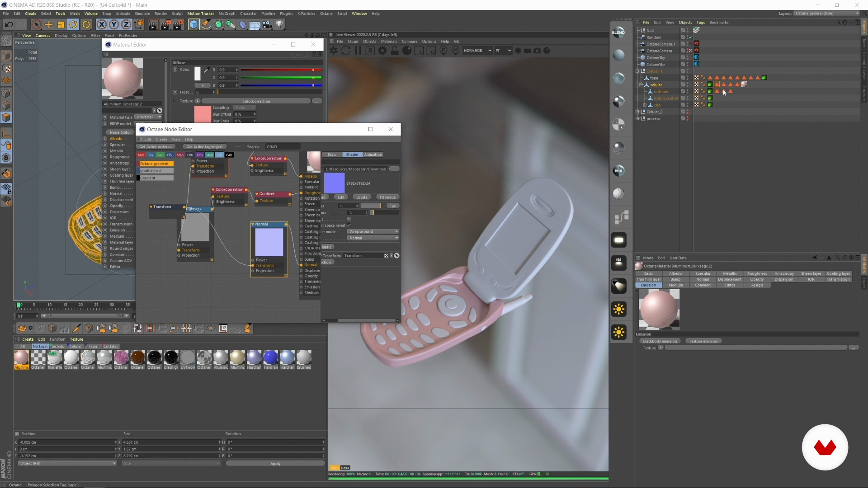
Task: Activate the Move tool
Action: coord(49,24)
